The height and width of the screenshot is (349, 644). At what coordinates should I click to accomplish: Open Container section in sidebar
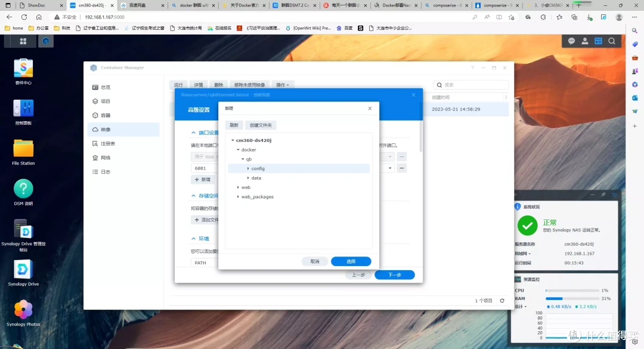coord(123,116)
